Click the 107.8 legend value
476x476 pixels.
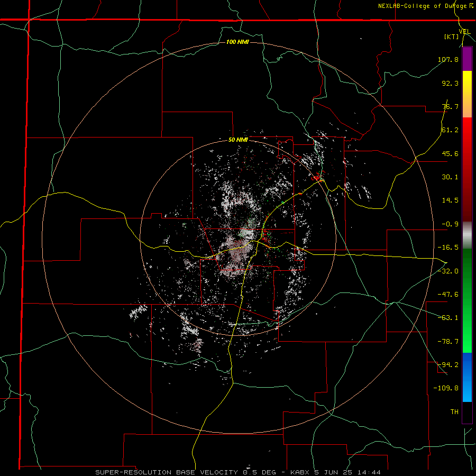click(x=448, y=59)
